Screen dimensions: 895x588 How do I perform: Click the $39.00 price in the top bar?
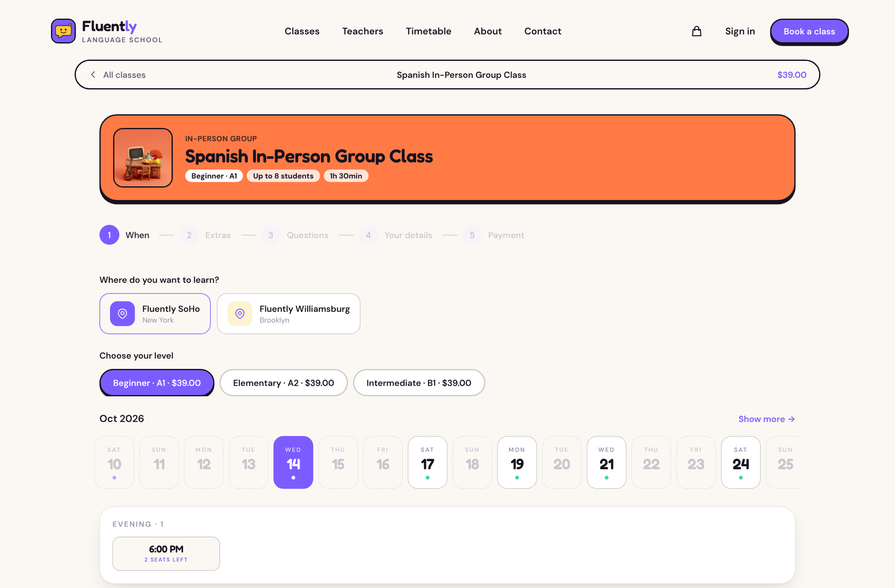792,75
